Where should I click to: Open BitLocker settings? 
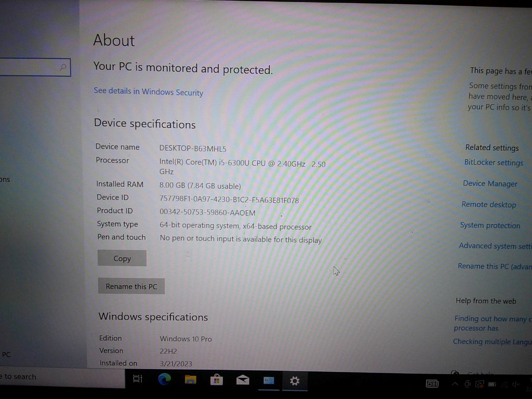click(494, 163)
